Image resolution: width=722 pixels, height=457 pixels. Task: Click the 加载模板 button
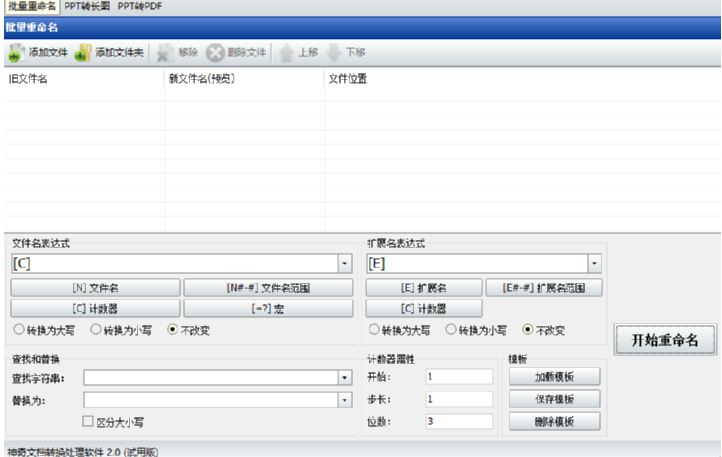pos(554,377)
